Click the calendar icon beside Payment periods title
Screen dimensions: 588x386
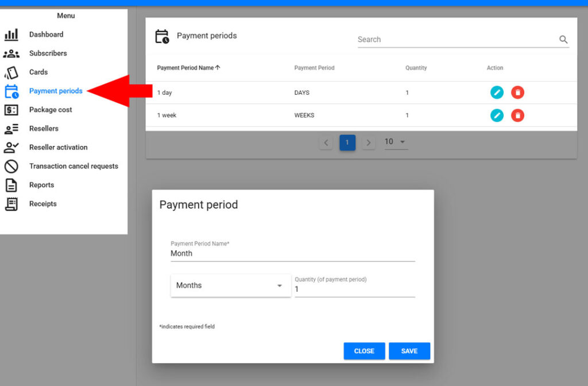tap(162, 35)
